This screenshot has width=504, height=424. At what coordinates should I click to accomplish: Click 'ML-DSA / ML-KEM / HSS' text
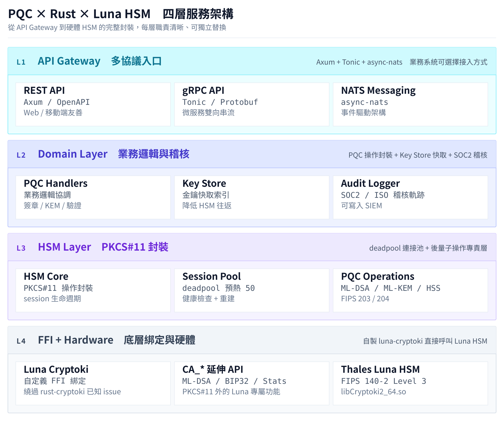click(x=391, y=288)
